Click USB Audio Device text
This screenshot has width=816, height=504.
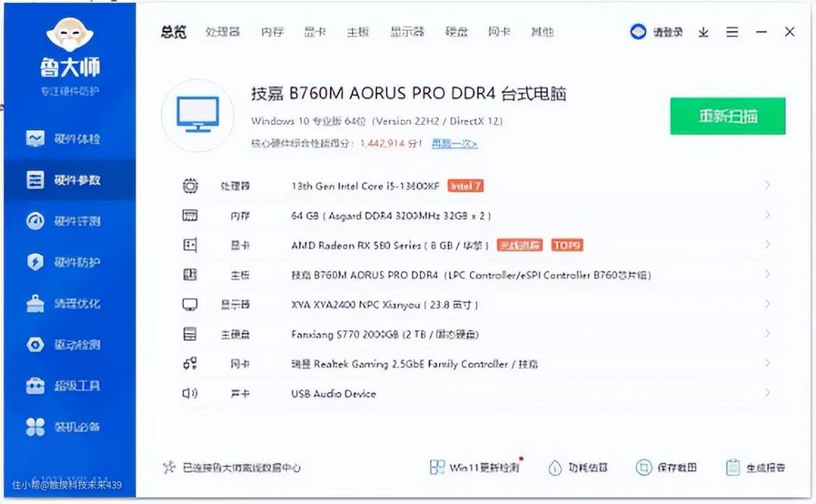point(334,393)
